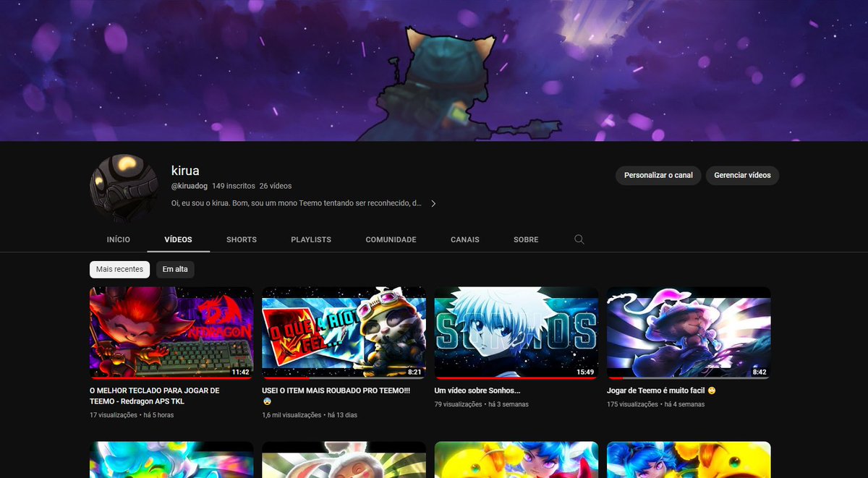This screenshot has width=868, height=478.
Task: Click the 175 visualizações há 4 semanas text
Action: tap(656, 404)
